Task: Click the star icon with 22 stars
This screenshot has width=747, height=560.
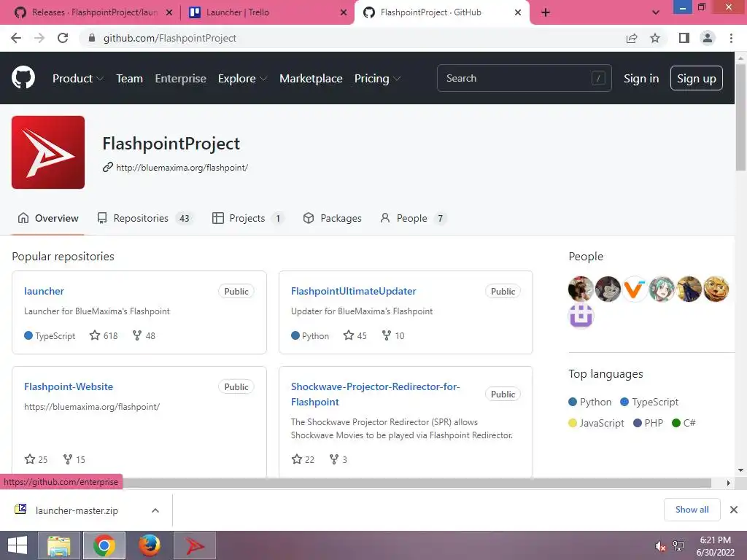Action: [x=297, y=459]
